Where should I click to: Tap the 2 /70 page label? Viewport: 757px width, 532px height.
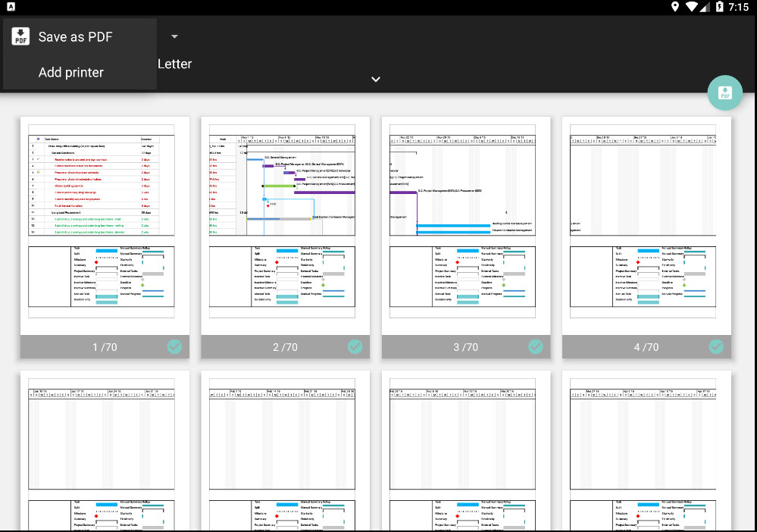(286, 347)
